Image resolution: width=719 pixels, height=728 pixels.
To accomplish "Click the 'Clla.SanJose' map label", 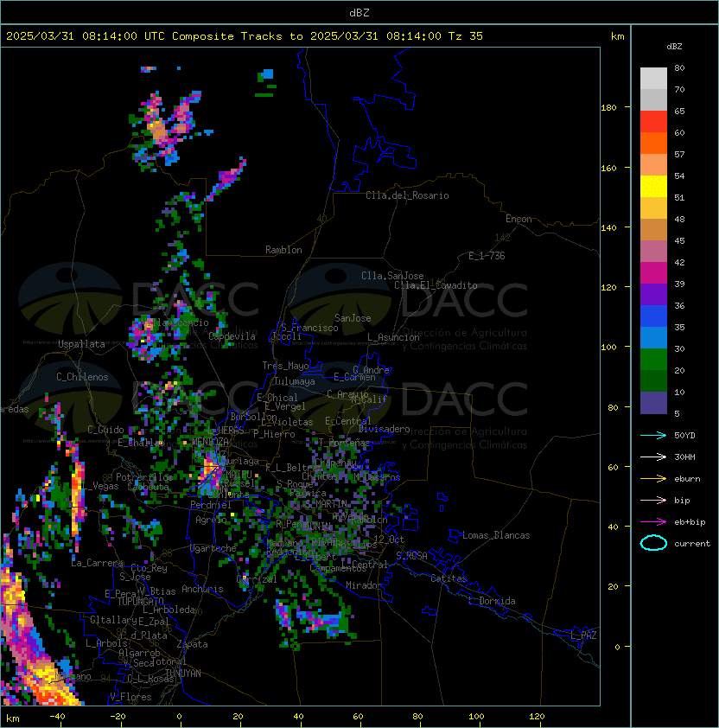I will [392, 276].
